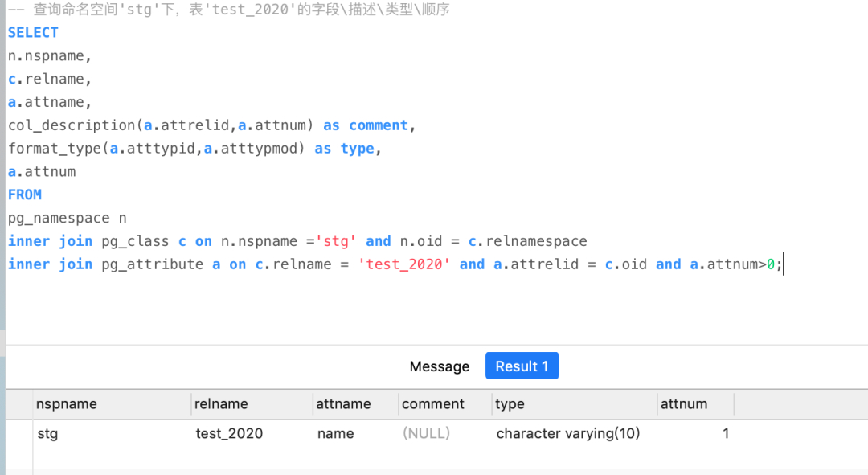Click the comment column header
The height and width of the screenshot is (475, 868).
(x=445, y=404)
